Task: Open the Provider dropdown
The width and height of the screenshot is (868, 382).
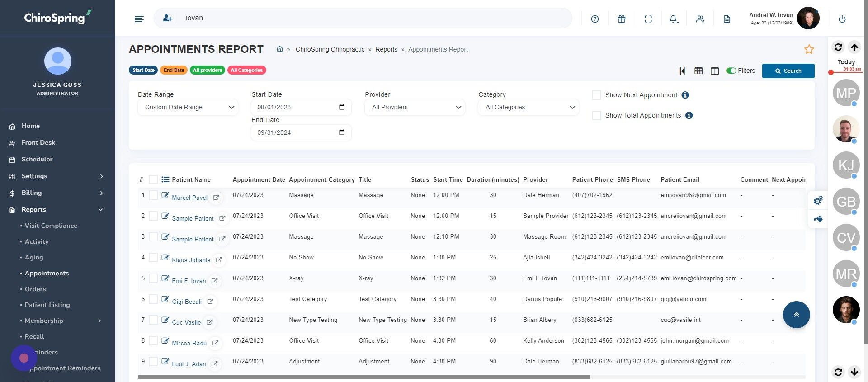Action: click(x=415, y=107)
